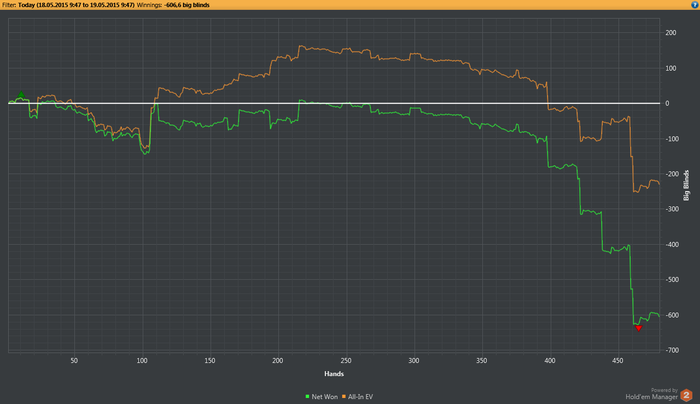Click the Big Blinds axis title

tap(687, 185)
